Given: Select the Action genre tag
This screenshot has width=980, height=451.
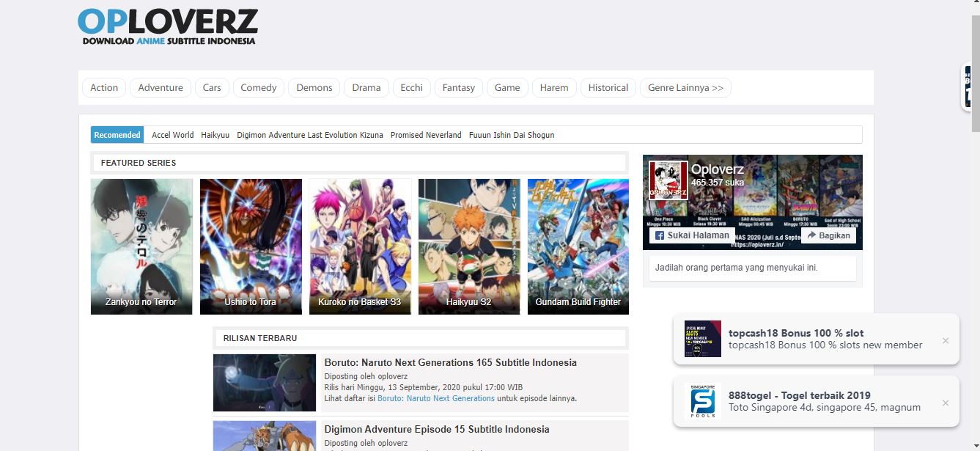Looking at the screenshot, I should click(x=104, y=88).
